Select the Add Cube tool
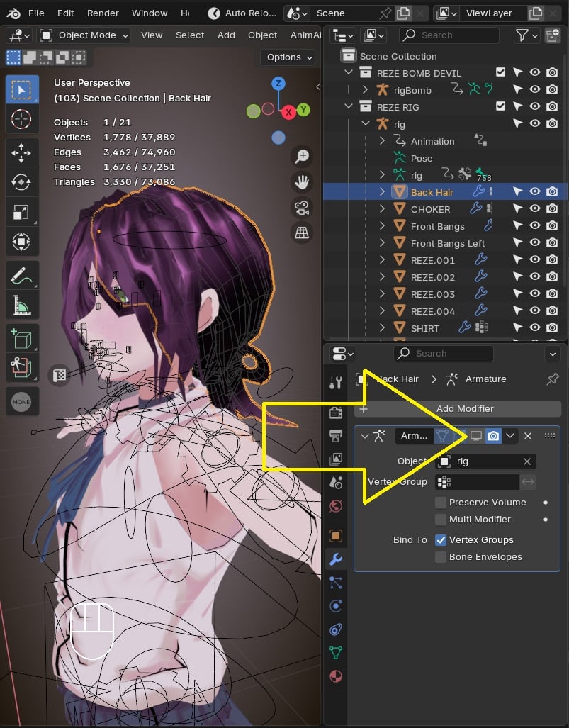 click(21, 338)
